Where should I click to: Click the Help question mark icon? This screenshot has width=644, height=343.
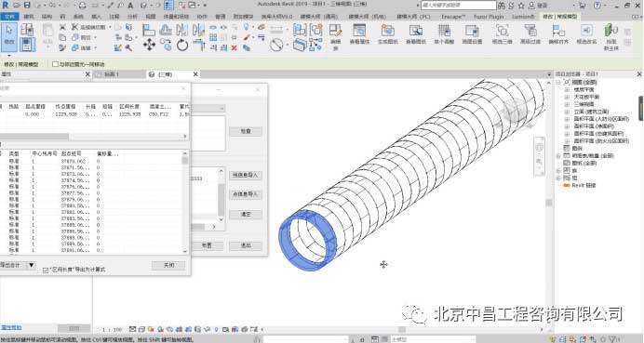coord(597,6)
